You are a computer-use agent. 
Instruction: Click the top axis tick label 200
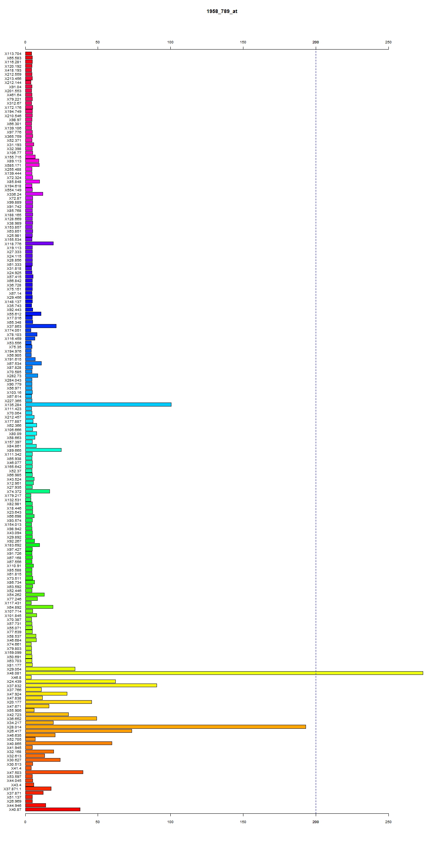316,42
